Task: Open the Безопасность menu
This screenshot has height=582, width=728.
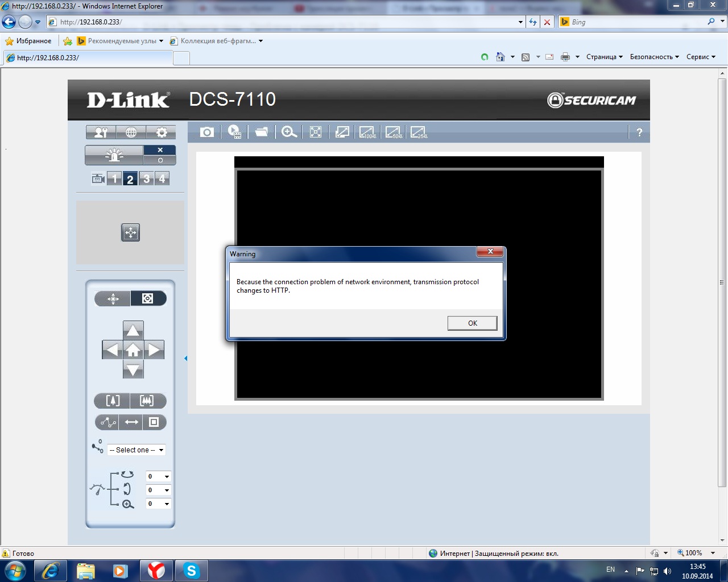Action: pyautogui.click(x=655, y=57)
